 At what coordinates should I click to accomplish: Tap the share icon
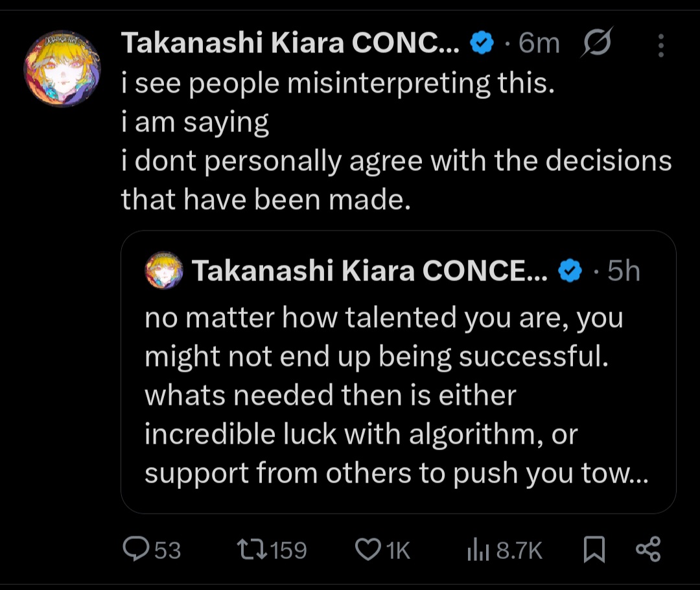(x=647, y=549)
